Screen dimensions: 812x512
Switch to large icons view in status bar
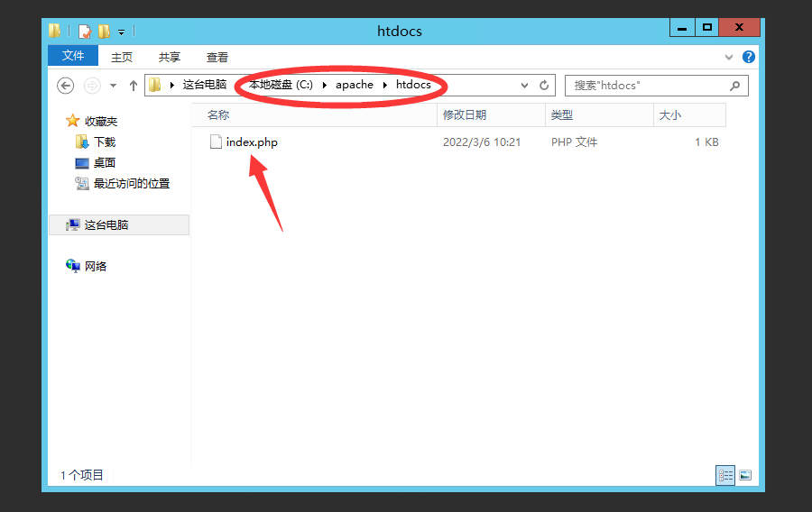pyautogui.click(x=745, y=475)
